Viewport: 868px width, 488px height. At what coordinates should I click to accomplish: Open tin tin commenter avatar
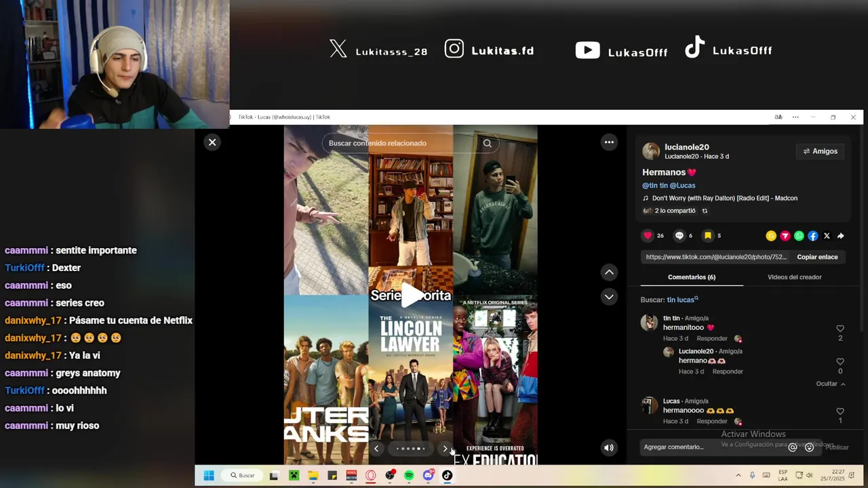(649, 323)
